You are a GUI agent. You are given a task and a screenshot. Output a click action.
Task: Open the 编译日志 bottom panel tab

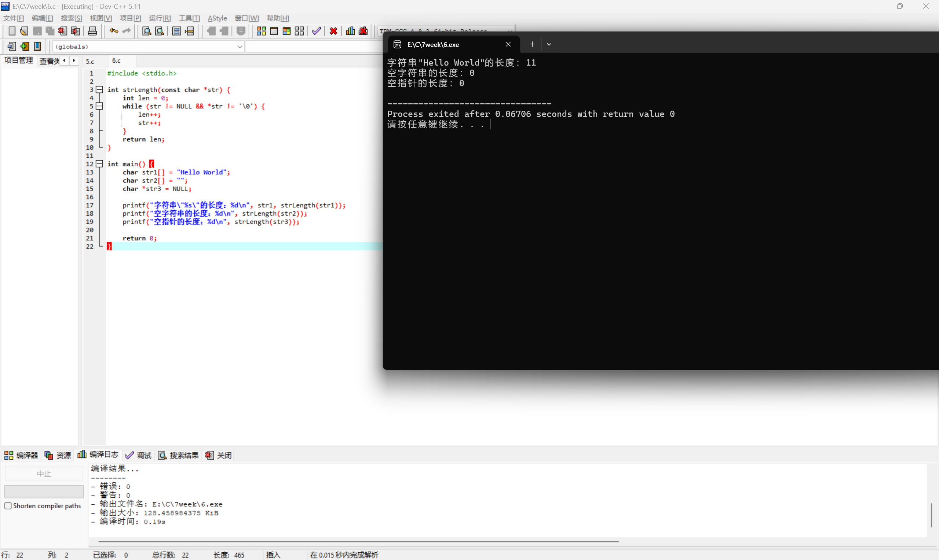[x=98, y=455]
